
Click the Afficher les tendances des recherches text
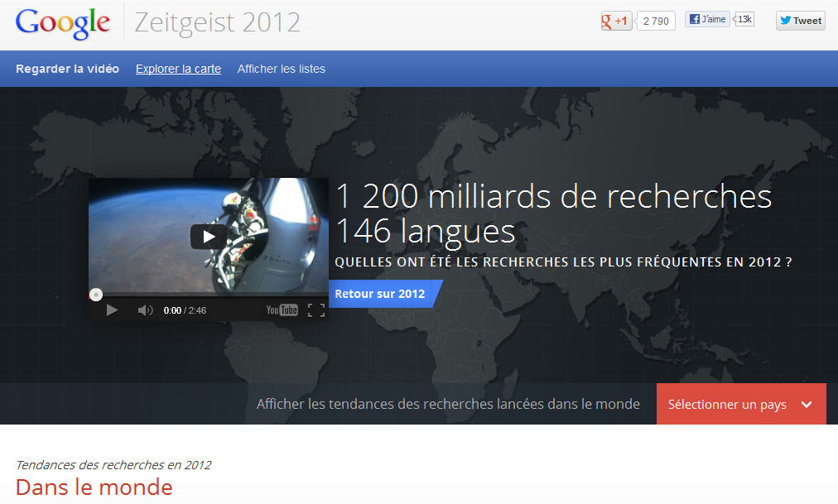448,404
